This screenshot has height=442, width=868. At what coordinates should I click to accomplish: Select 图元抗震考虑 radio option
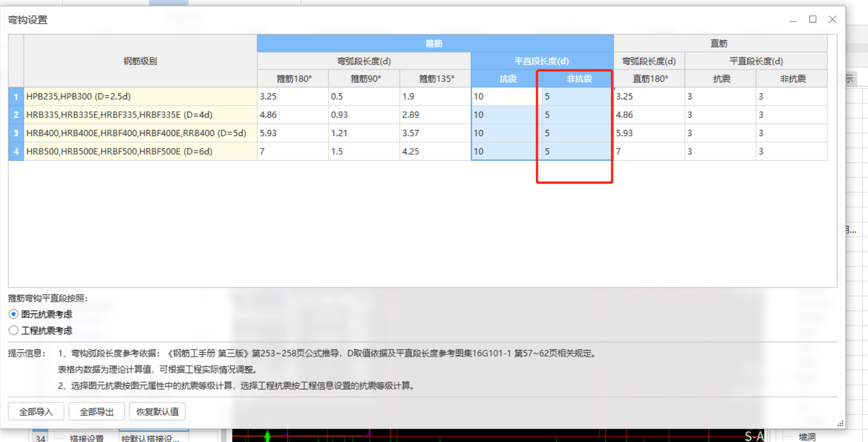[x=41, y=314]
